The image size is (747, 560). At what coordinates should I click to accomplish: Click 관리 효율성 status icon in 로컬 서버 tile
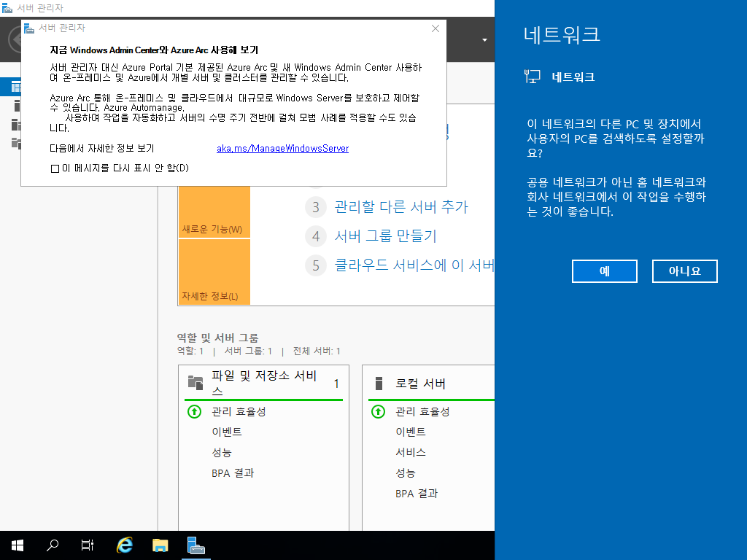(379, 411)
